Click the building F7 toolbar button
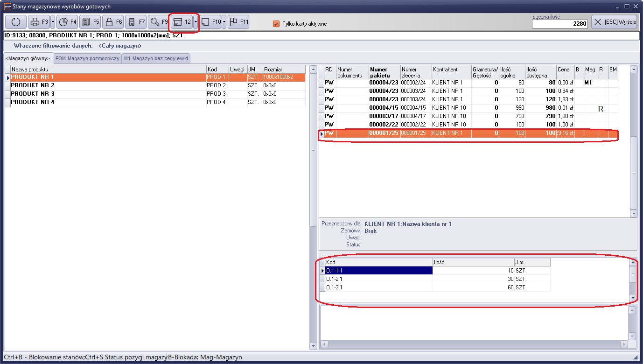The width and height of the screenshot is (643, 364). [136, 22]
